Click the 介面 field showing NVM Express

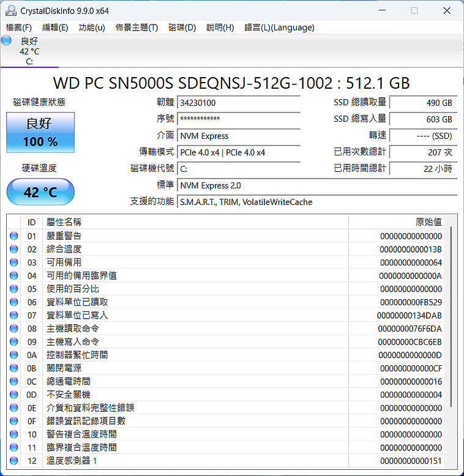(239, 136)
